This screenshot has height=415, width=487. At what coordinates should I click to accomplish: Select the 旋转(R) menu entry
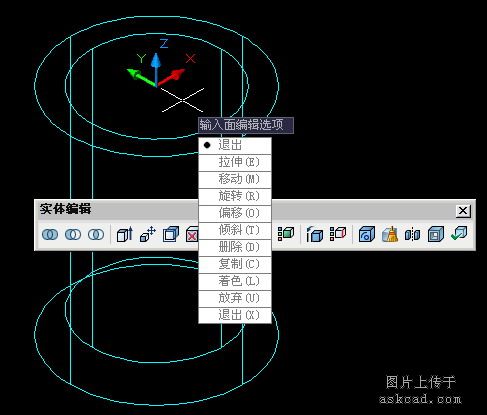pyautogui.click(x=235, y=197)
